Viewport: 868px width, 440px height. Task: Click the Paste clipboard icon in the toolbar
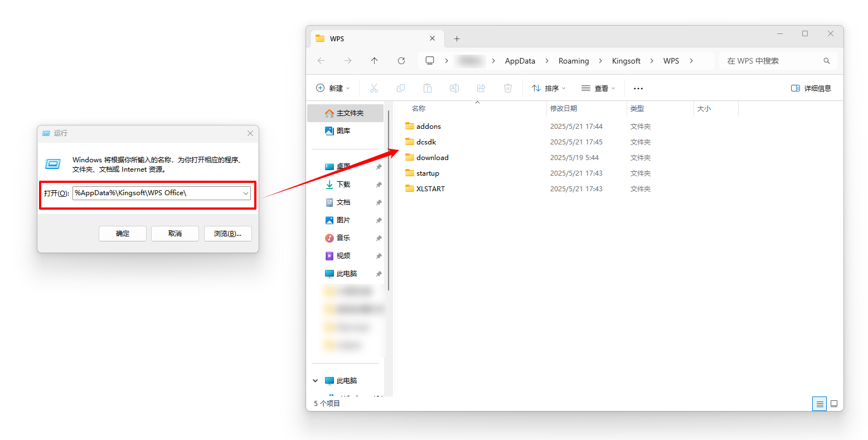coord(428,88)
